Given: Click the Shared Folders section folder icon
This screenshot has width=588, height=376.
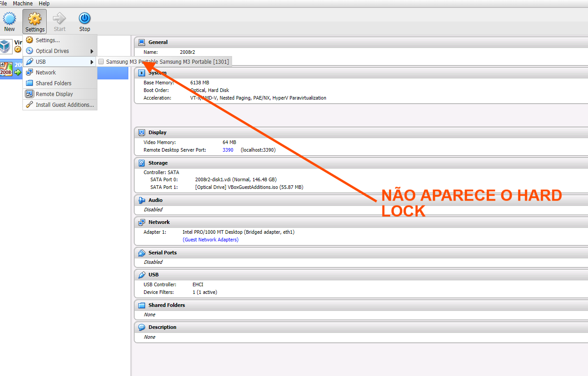Looking at the screenshot, I should pyautogui.click(x=141, y=305).
